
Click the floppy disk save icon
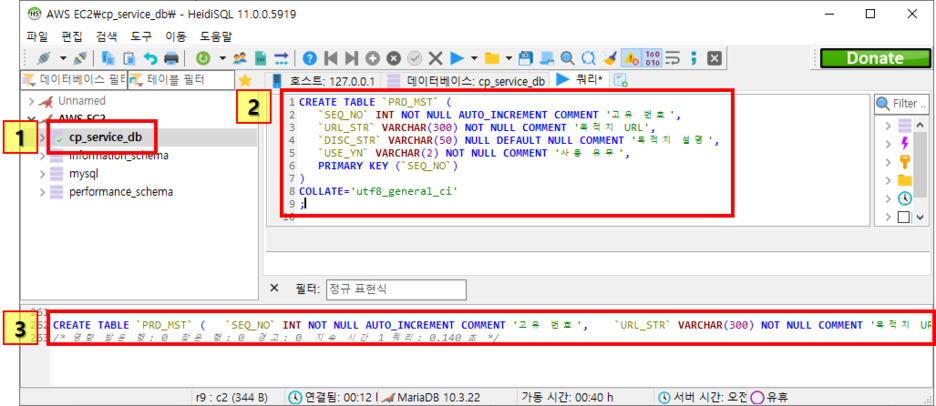(x=526, y=58)
